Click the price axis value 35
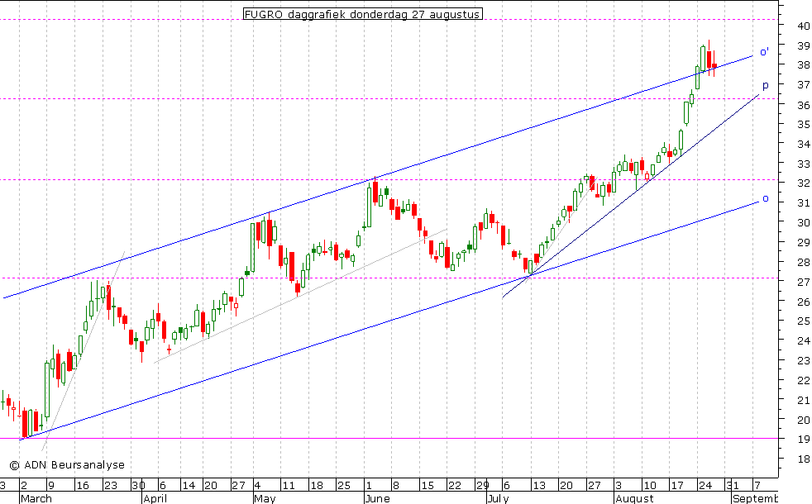 point(803,125)
